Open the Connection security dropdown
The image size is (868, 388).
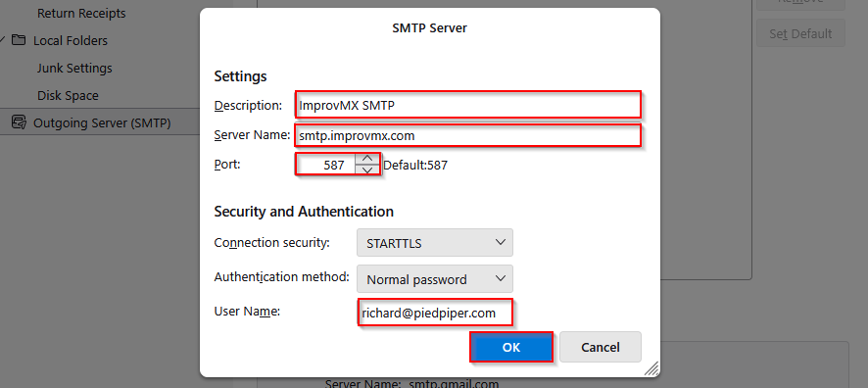pos(435,242)
